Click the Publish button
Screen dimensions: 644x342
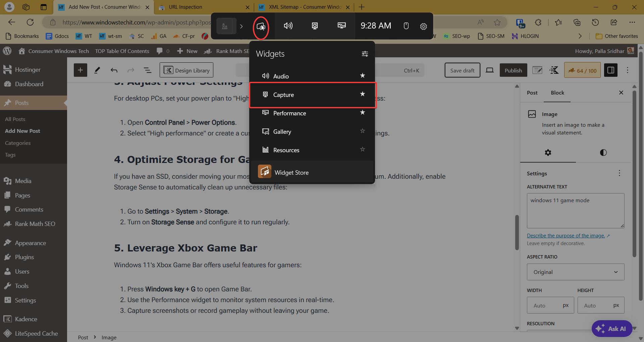click(x=513, y=70)
